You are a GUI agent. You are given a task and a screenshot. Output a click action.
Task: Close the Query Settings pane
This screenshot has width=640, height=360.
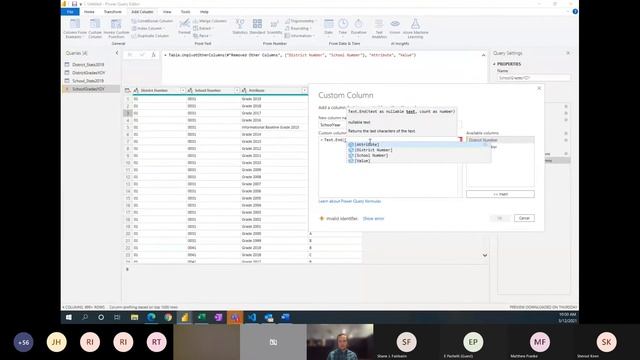click(x=568, y=53)
